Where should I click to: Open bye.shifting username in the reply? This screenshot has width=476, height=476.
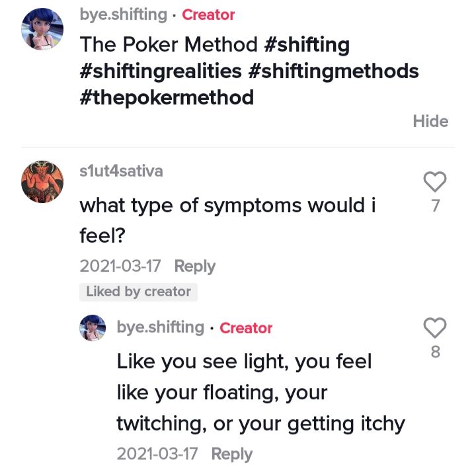pyautogui.click(x=160, y=327)
